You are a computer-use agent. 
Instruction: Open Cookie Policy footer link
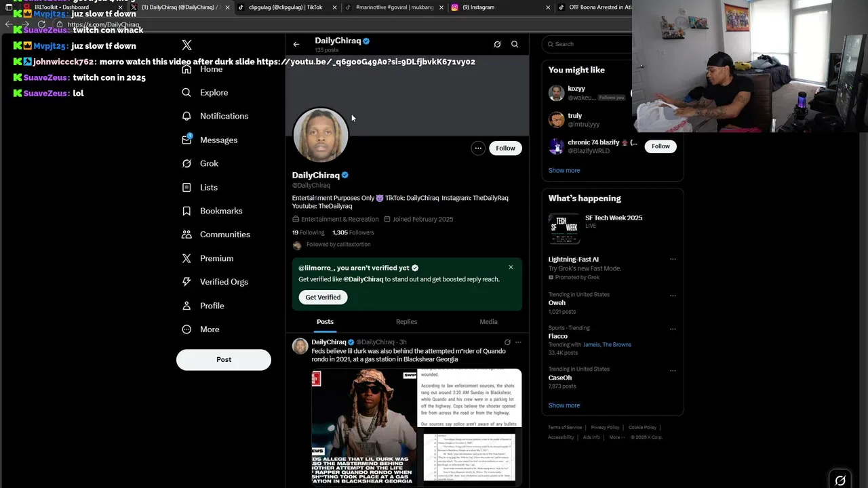[642, 428]
